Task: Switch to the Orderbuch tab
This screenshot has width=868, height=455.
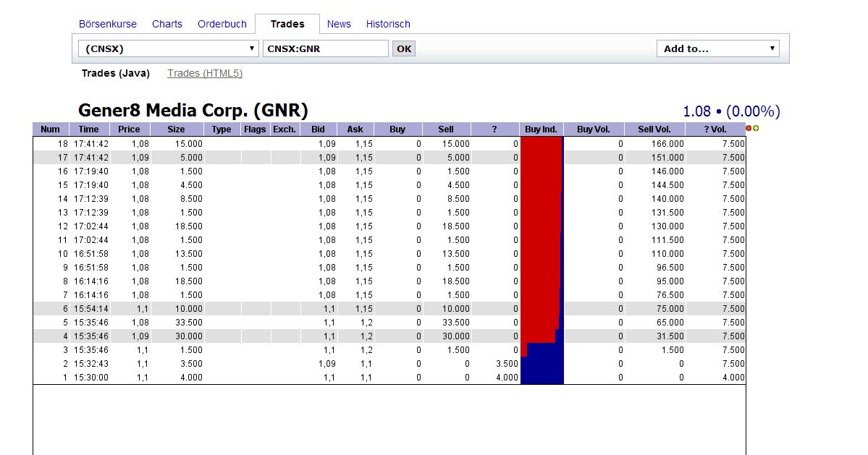Action: [x=222, y=24]
